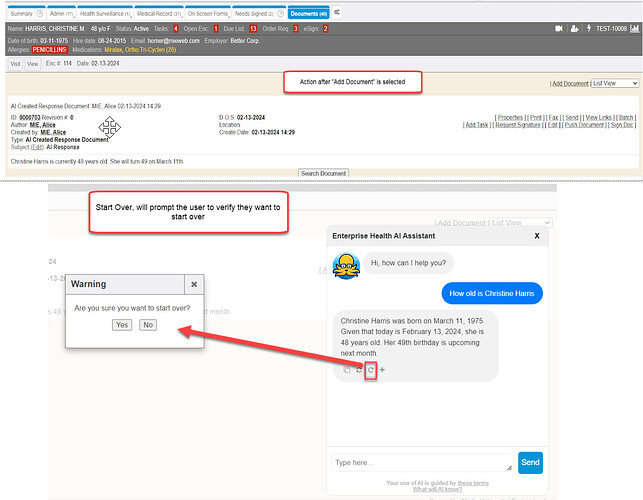
Task: Confirm start over with Yes button
Action: tap(122, 325)
